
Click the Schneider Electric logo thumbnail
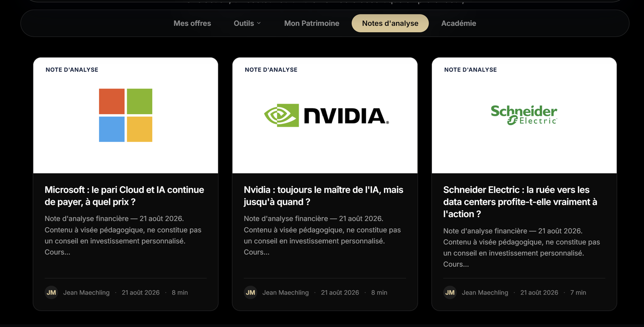click(524, 115)
